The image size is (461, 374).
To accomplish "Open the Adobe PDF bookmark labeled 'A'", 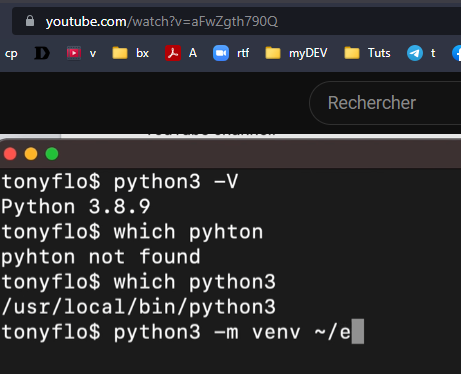I will click(x=181, y=53).
